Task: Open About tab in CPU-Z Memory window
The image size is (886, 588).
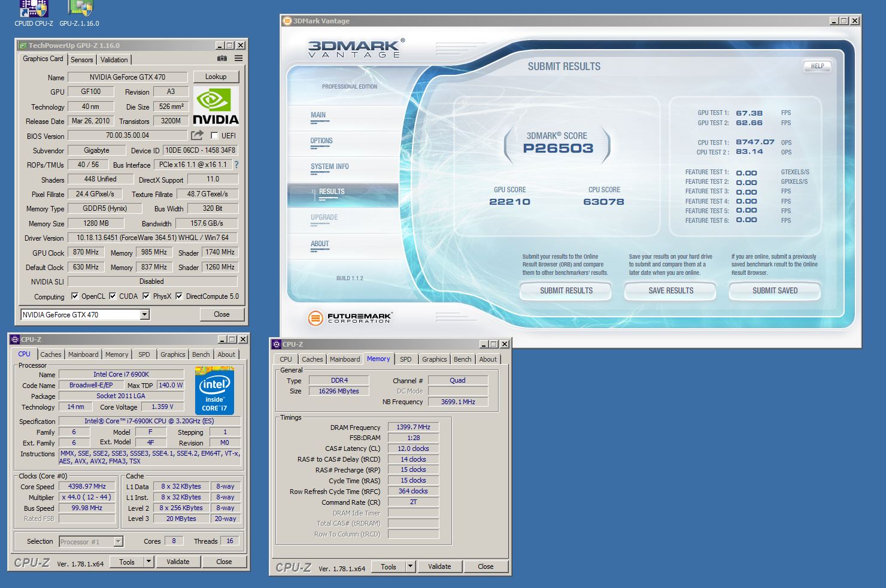Action: coord(488,359)
